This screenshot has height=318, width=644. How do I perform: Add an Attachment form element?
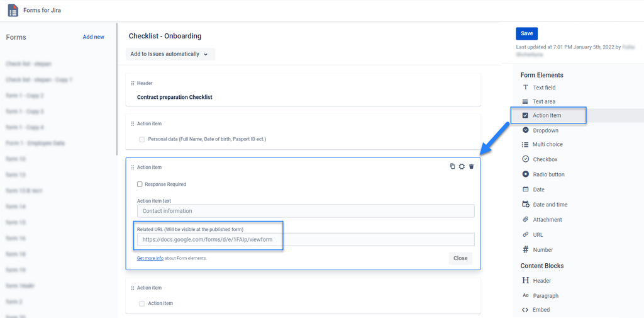point(541,220)
